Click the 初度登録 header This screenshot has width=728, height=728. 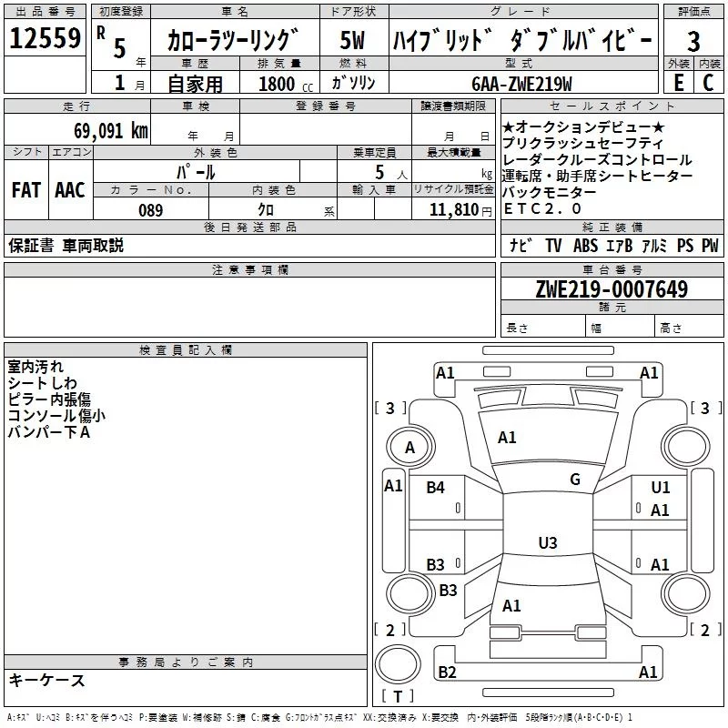pyautogui.click(x=121, y=11)
